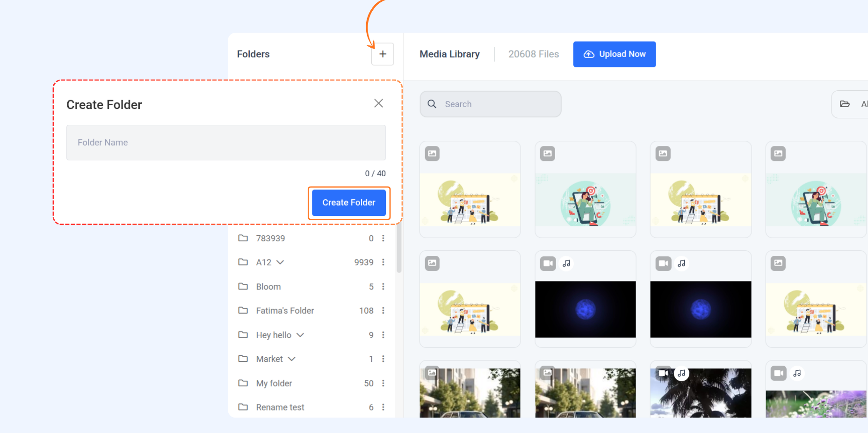Click the 9939 count for A12
This screenshot has height=433, width=868.
[364, 262]
